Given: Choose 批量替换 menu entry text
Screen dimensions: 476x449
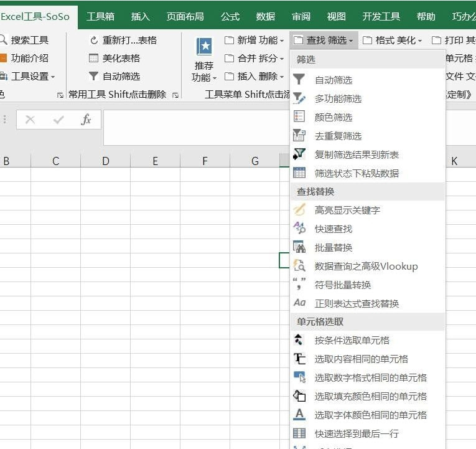Looking at the screenshot, I should coord(334,248).
